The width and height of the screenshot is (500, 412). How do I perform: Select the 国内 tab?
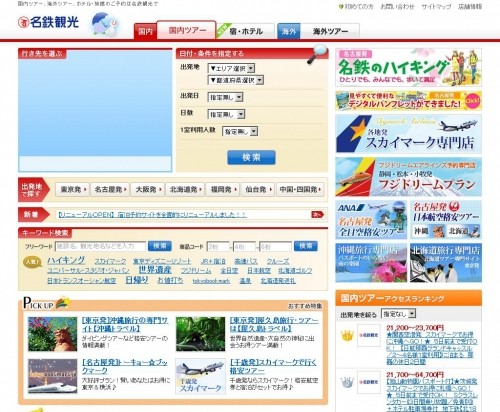[145, 31]
